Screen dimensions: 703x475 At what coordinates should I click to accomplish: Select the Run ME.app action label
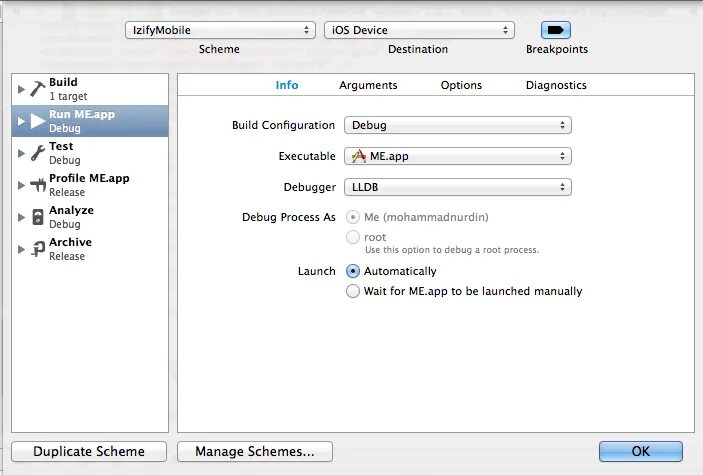(x=82, y=114)
